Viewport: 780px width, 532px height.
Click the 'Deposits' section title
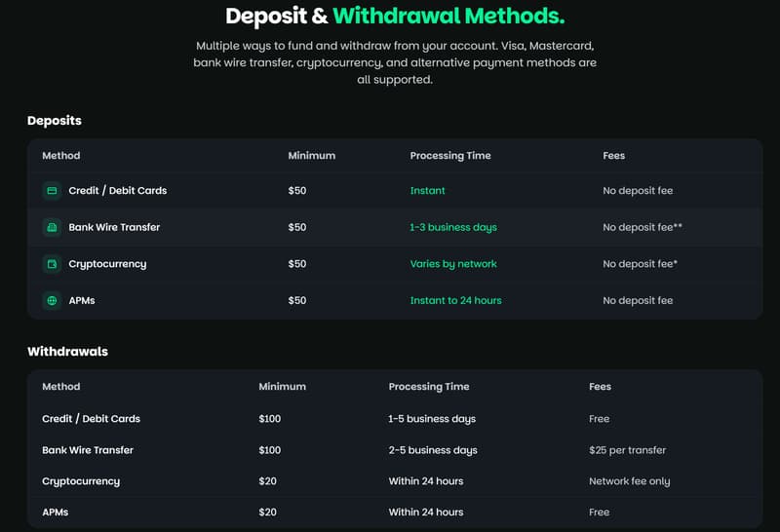pyautogui.click(x=55, y=120)
